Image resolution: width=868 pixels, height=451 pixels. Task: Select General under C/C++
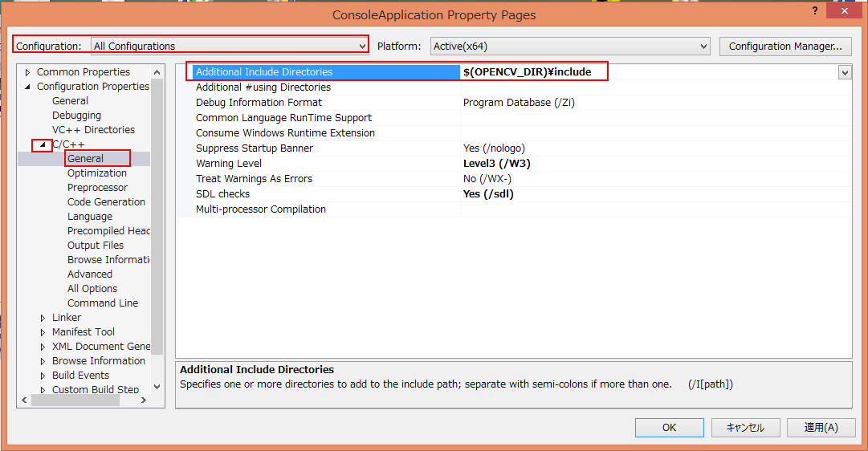[x=85, y=158]
